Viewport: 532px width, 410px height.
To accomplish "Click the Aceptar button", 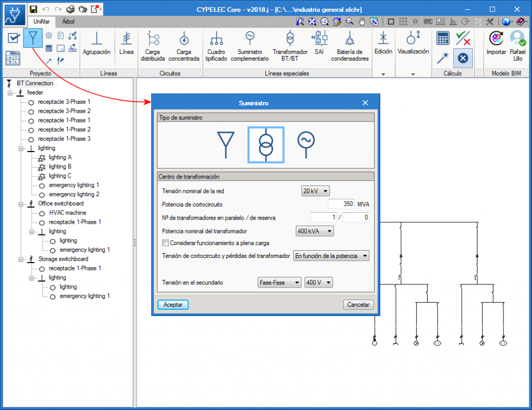I will (x=173, y=305).
